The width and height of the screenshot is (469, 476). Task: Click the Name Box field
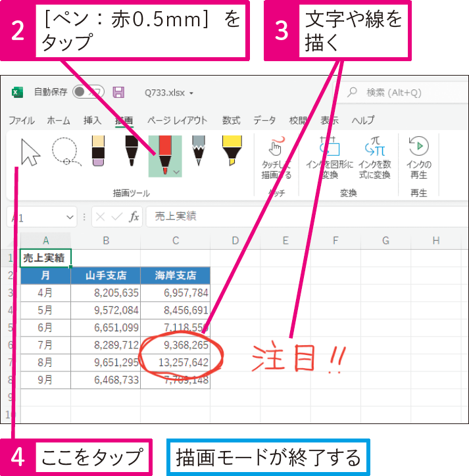point(42,218)
